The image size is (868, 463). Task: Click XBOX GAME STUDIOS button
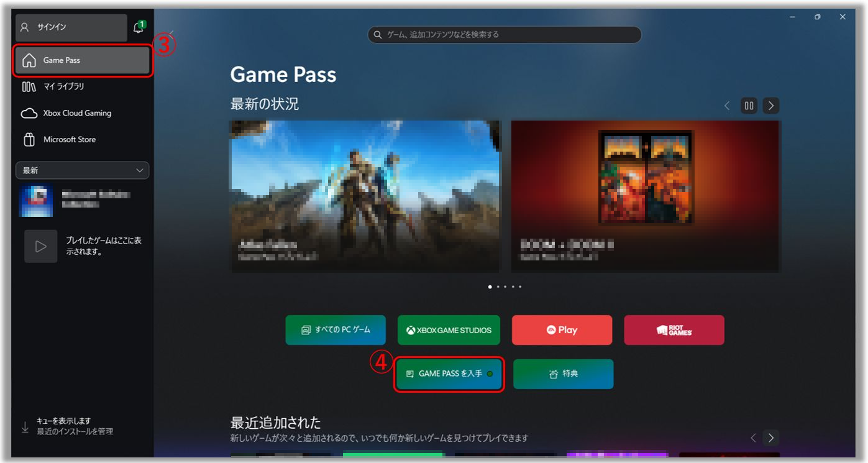pyautogui.click(x=449, y=330)
